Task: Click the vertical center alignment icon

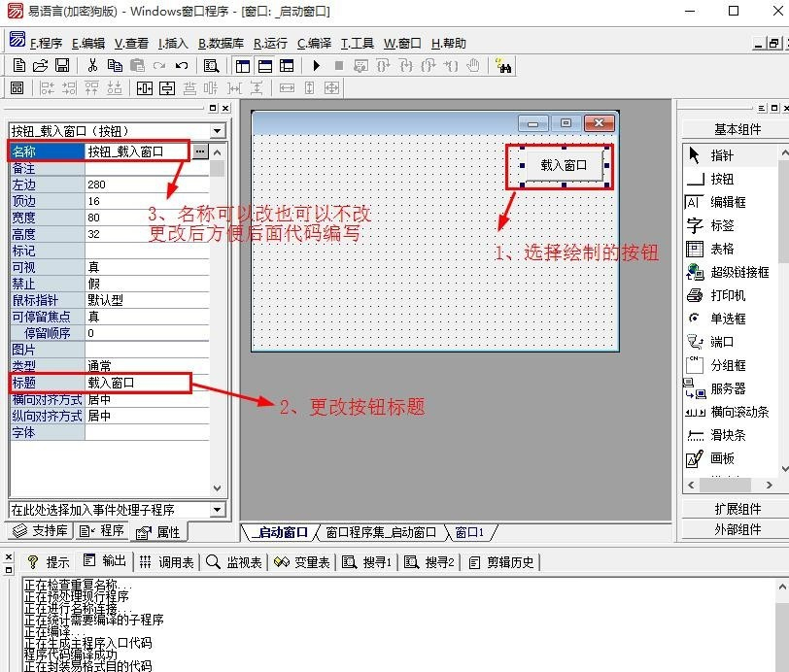Action: point(167,88)
